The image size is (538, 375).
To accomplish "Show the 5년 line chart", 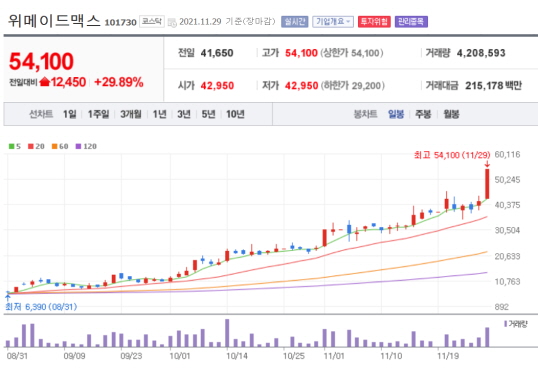I will pos(208,114).
